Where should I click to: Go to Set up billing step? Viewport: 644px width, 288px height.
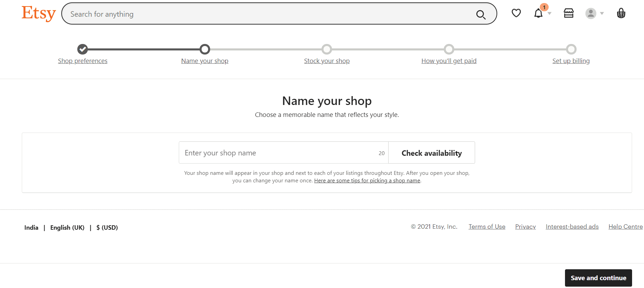(x=571, y=61)
